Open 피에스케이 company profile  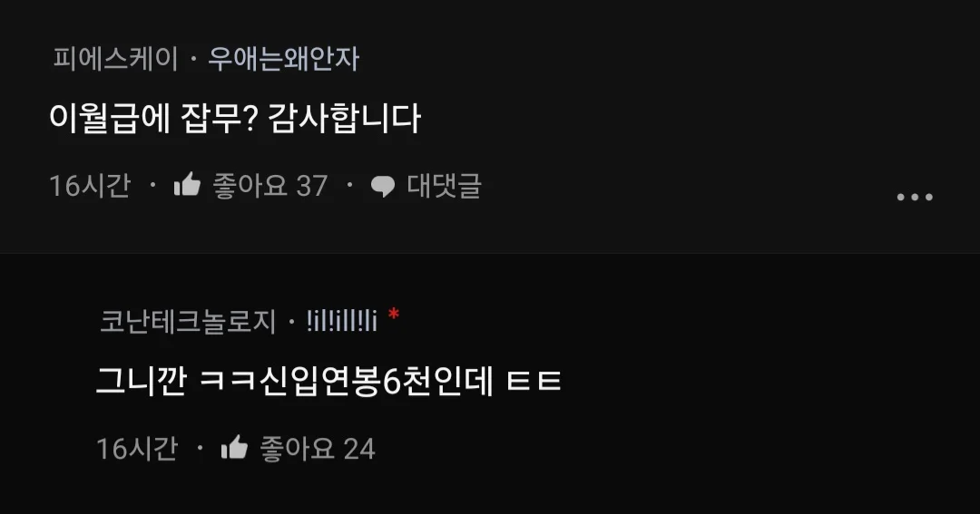pyautogui.click(x=115, y=59)
